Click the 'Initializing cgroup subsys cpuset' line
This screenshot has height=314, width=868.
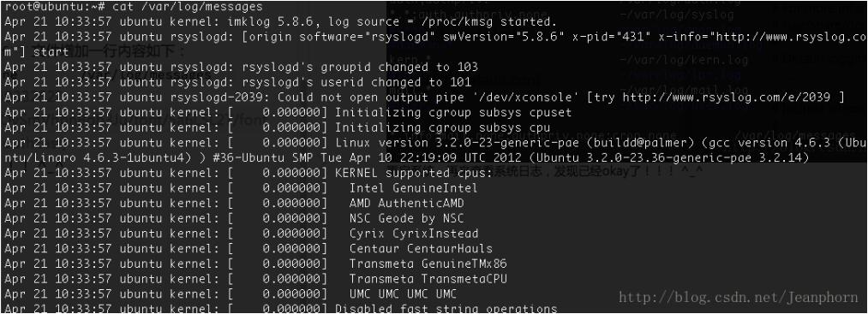click(288, 113)
